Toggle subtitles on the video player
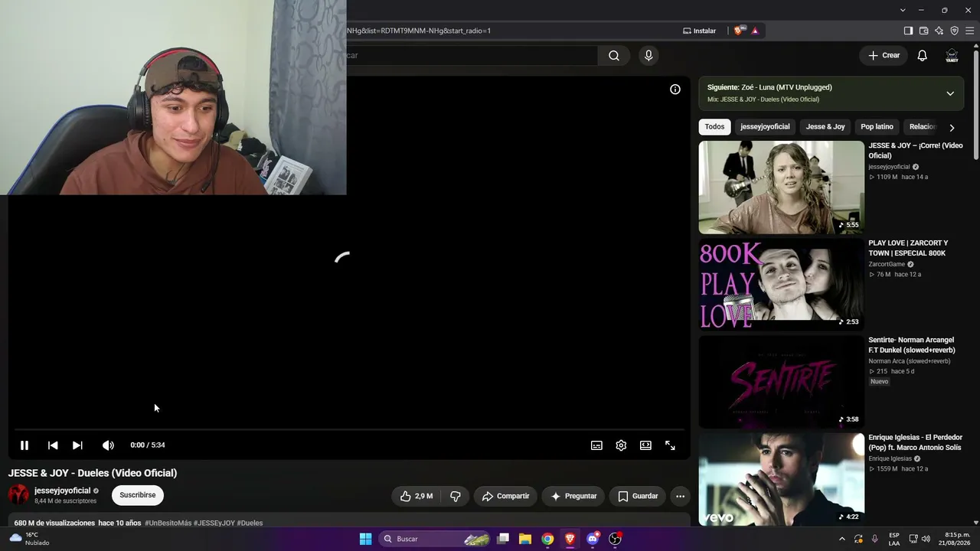The width and height of the screenshot is (980, 551). pyautogui.click(x=596, y=445)
